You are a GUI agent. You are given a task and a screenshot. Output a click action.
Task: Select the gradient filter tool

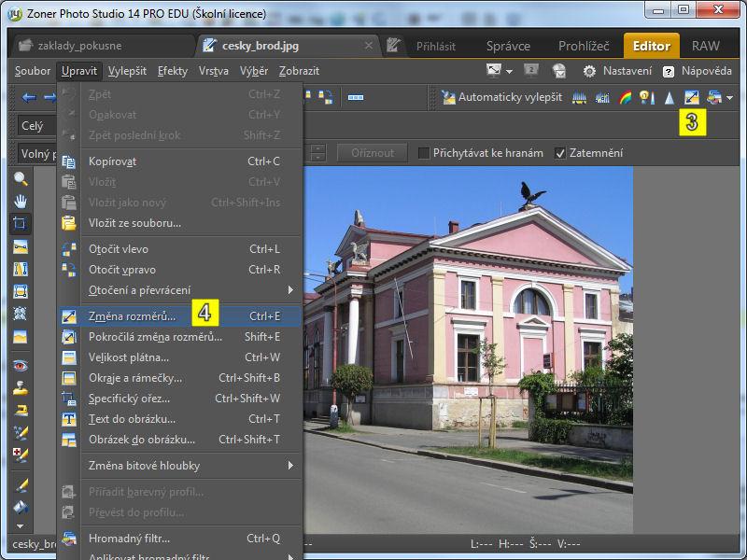(x=20, y=337)
